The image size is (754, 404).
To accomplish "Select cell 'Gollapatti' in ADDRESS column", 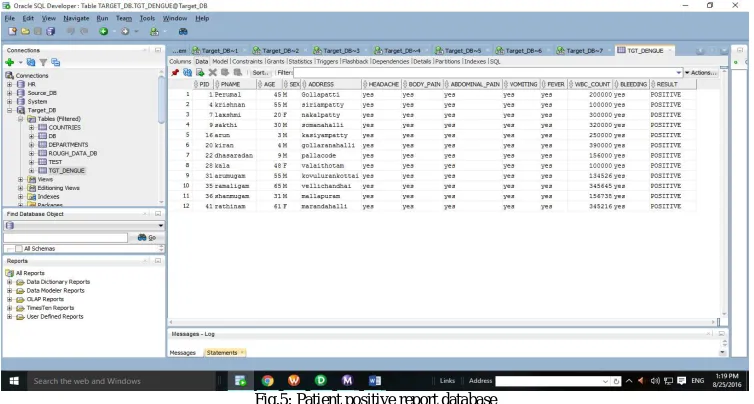I will click(x=331, y=95).
